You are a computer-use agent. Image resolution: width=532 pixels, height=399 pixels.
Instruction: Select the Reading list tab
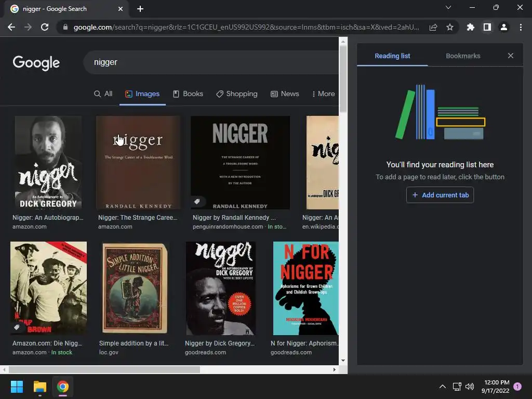tap(392, 56)
